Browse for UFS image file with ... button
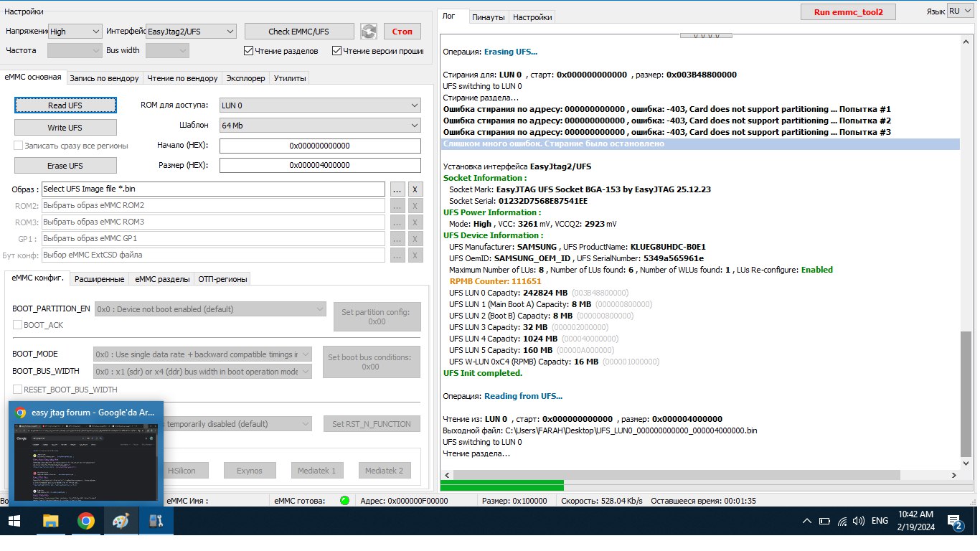Screen dimensions: 980x551 pos(397,189)
